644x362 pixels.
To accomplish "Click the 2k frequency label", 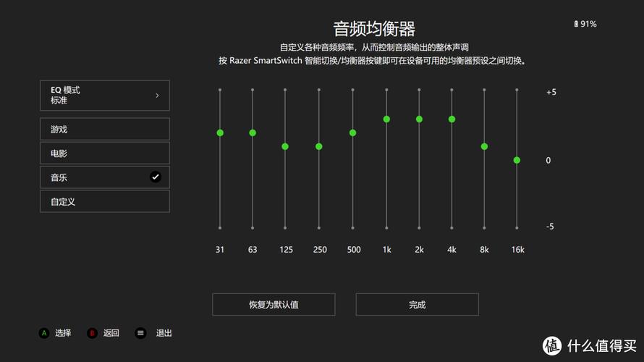I will pyautogui.click(x=419, y=249).
